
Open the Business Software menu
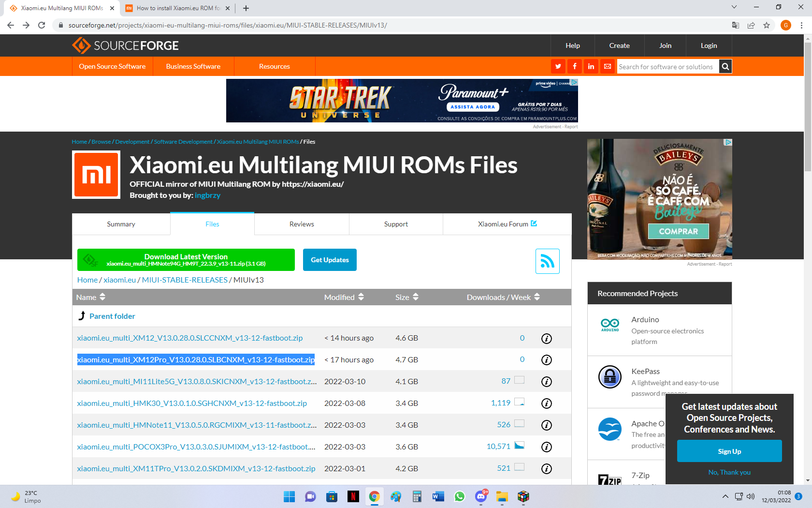[193, 66]
